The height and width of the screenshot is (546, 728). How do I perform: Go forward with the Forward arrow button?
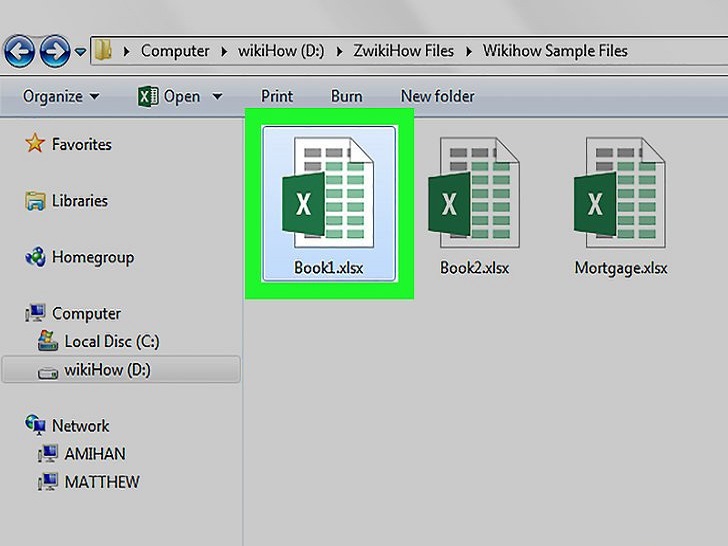point(55,51)
